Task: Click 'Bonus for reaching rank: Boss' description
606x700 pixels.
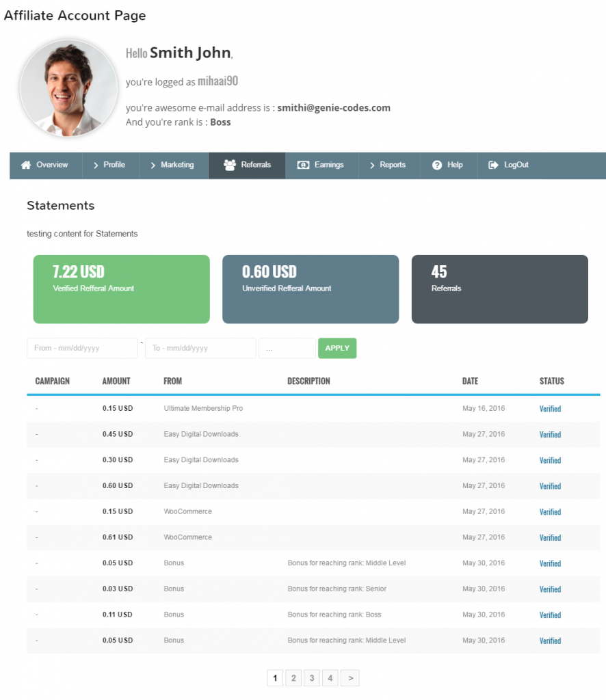Action: [x=334, y=615]
